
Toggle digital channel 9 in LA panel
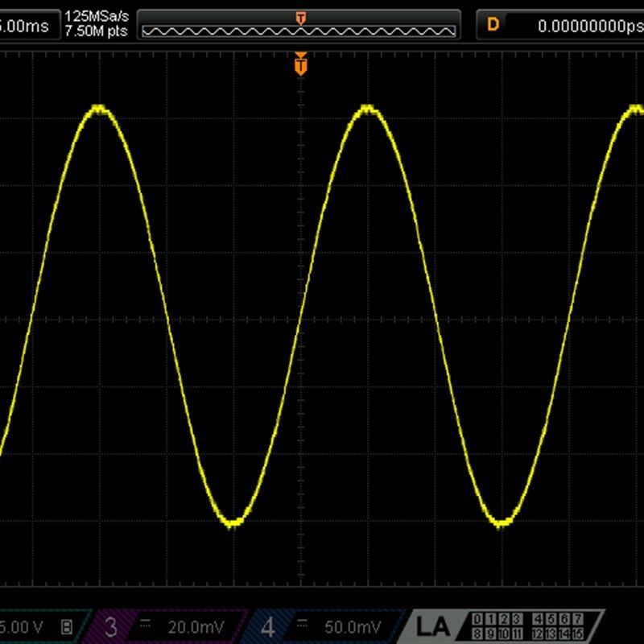(x=490, y=634)
